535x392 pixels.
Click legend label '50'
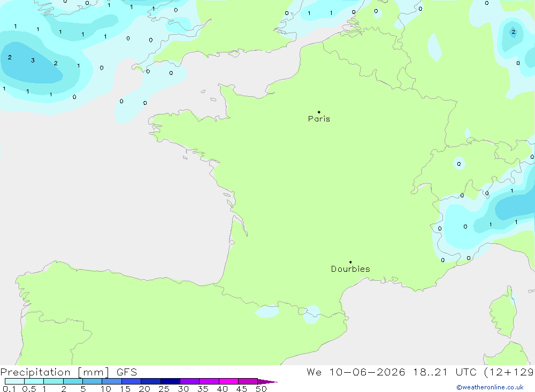point(261,389)
